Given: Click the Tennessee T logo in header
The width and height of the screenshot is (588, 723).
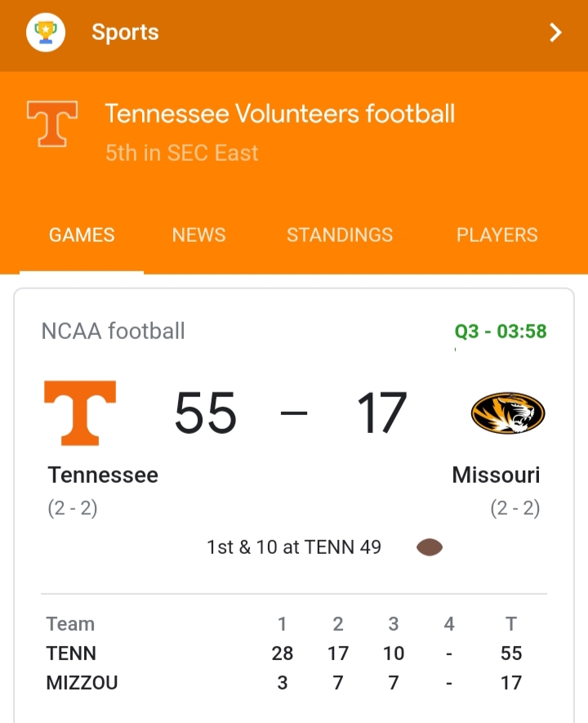Looking at the screenshot, I should pos(52,124).
